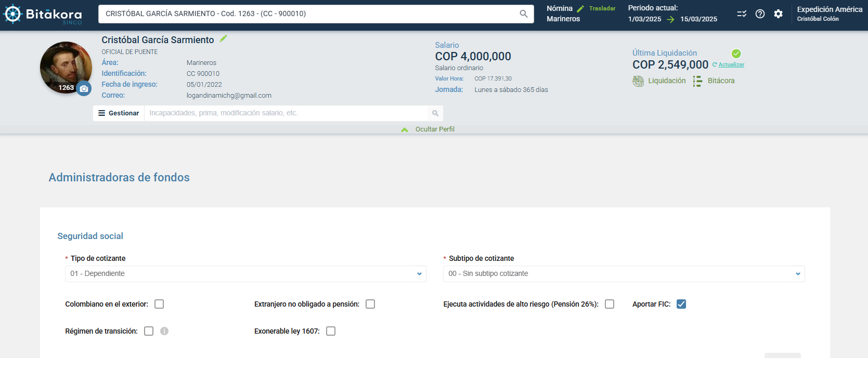Check Ejecuta actividades de alto riesgo box
868x383 pixels.
[610, 304]
